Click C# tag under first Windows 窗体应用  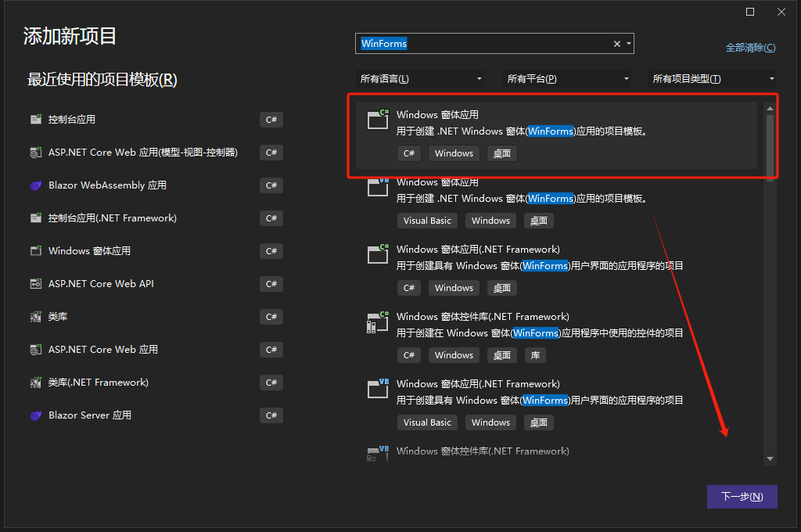click(x=408, y=153)
